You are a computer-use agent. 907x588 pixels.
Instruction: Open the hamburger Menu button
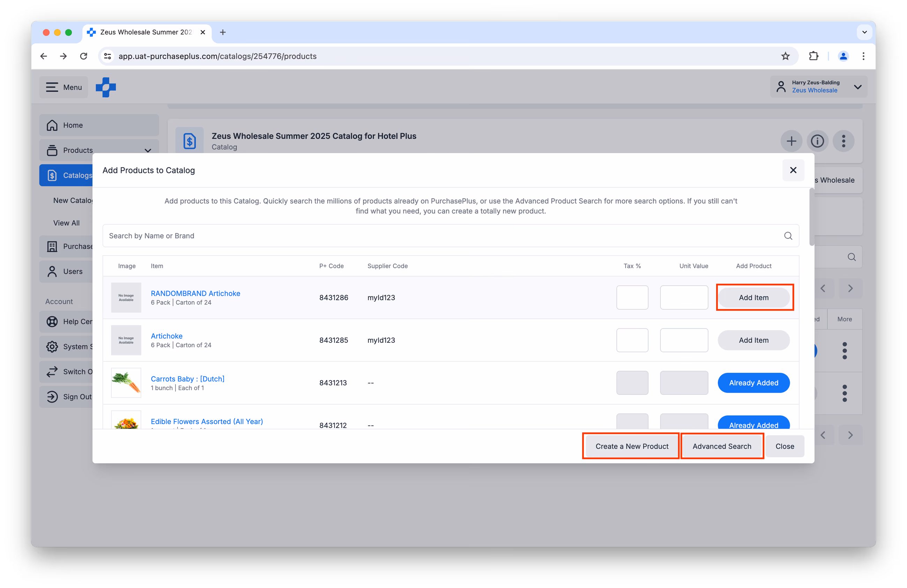coord(63,87)
